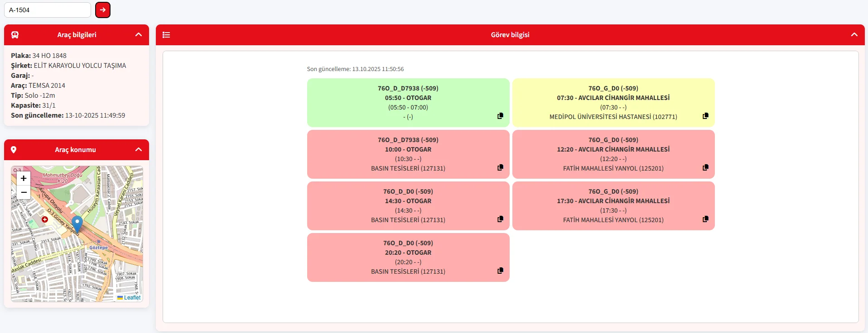This screenshot has height=333, width=868.
Task: Collapse the Araç konumu panel
Action: coord(139,150)
